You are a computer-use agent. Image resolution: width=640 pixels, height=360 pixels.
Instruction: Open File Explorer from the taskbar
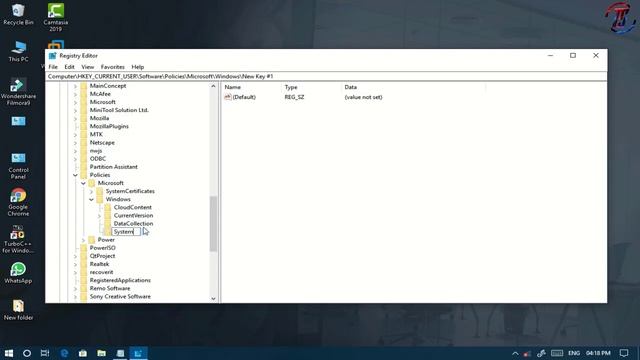[102, 353]
